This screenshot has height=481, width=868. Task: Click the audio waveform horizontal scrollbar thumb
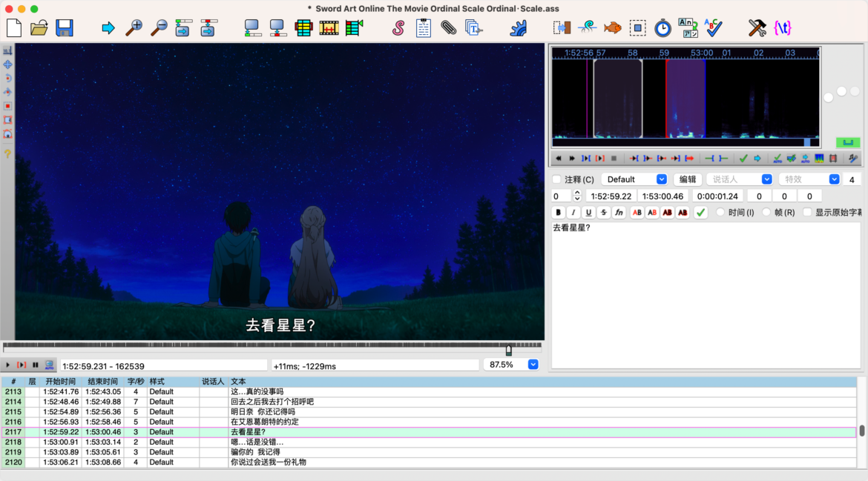click(x=807, y=142)
